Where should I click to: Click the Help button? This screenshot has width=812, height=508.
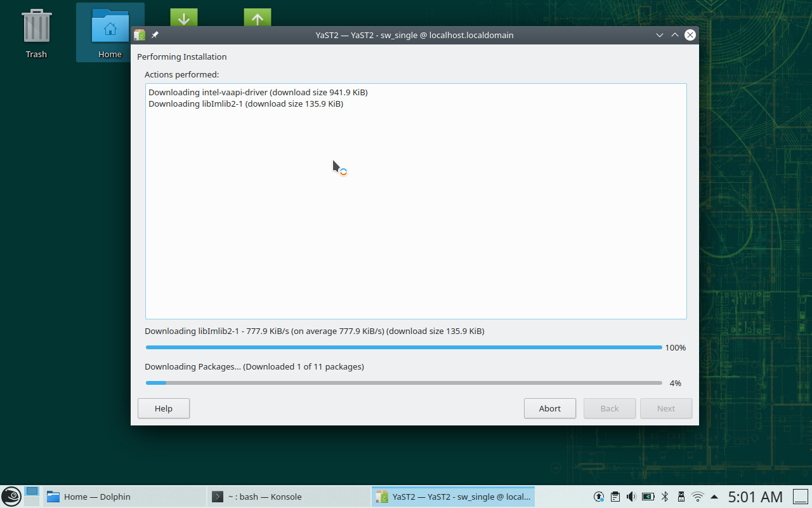(x=164, y=408)
